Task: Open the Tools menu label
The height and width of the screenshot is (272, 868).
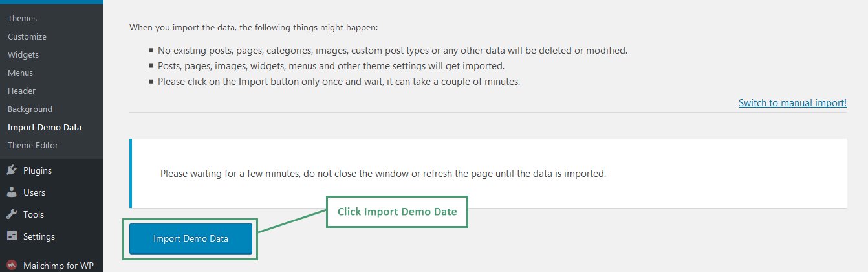Action: (34, 214)
